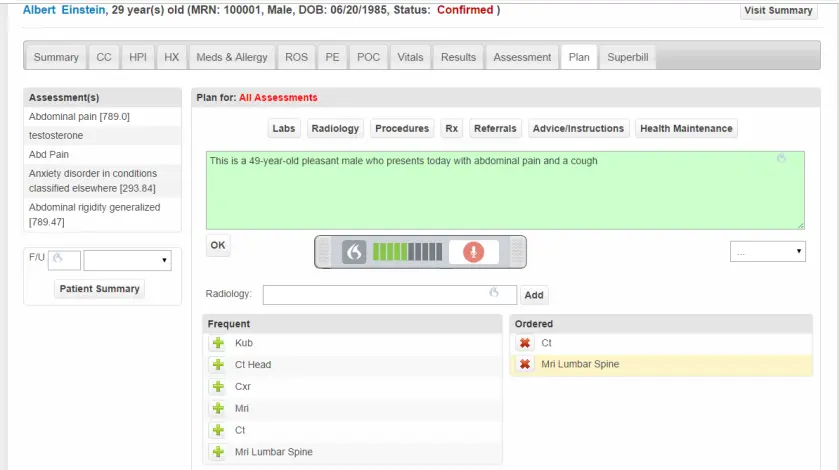Select the Plan tab
Screen dimensions: 839x470
coord(579,57)
